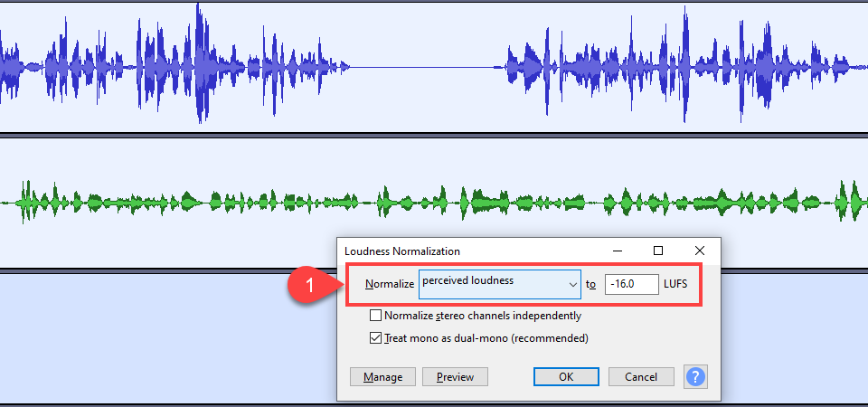Cancel the Loudness Normalization dialog

point(641,377)
